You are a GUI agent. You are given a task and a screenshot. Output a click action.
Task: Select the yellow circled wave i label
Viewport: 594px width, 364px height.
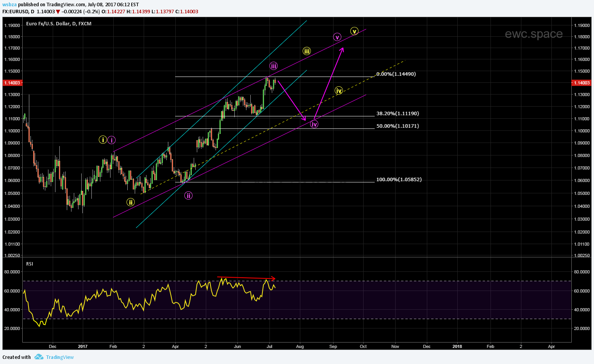pos(103,139)
